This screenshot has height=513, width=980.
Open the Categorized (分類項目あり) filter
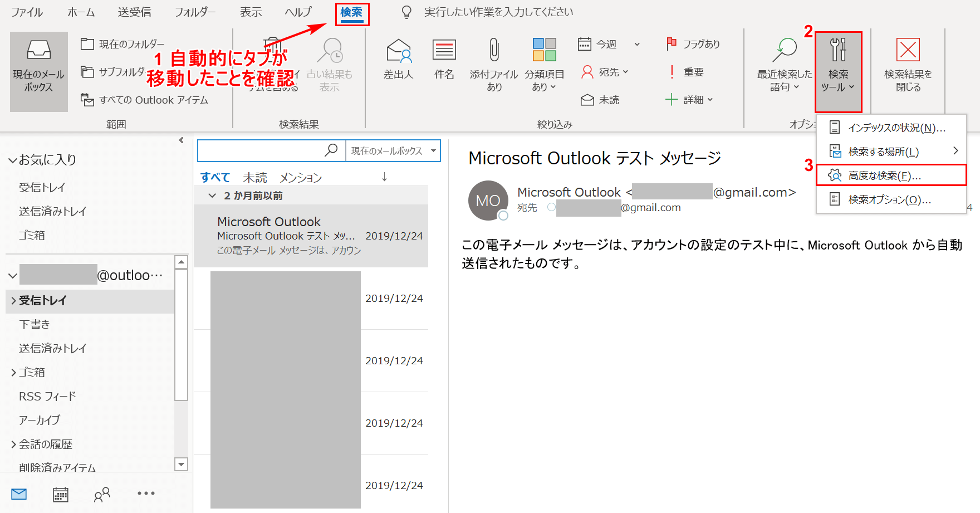[x=544, y=65]
